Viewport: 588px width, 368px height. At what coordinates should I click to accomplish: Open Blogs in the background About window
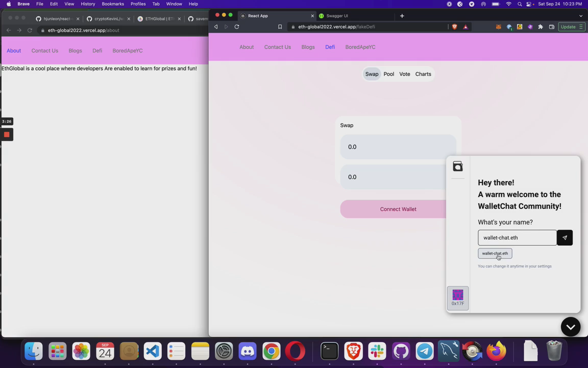click(x=75, y=51)
